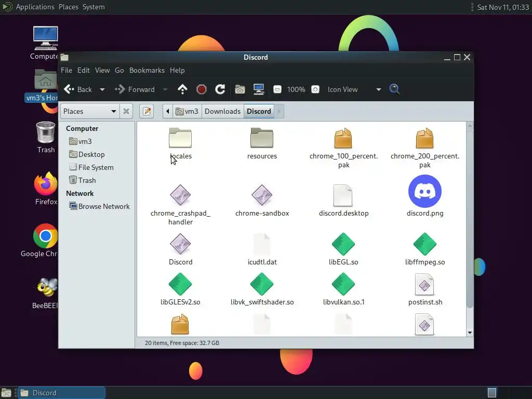Select the Discord executable file

coord(180,249)
